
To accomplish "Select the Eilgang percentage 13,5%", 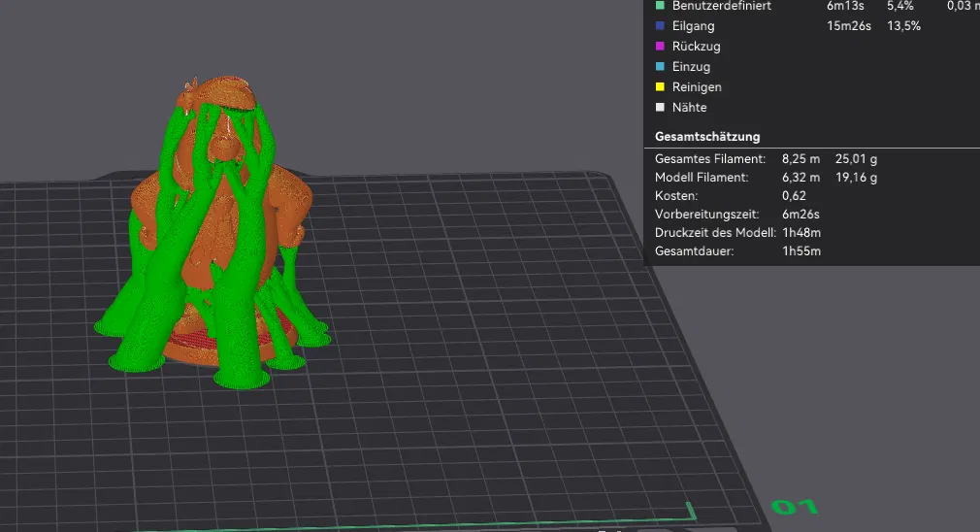I will tap(903, 25).
